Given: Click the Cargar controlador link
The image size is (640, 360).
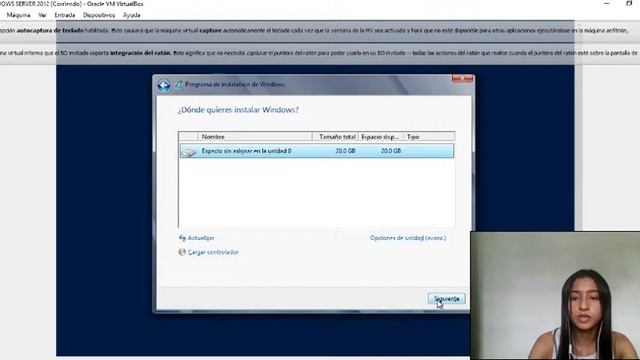Looking at the screenshot, I should pyautogui.click(x=213, y=252).
